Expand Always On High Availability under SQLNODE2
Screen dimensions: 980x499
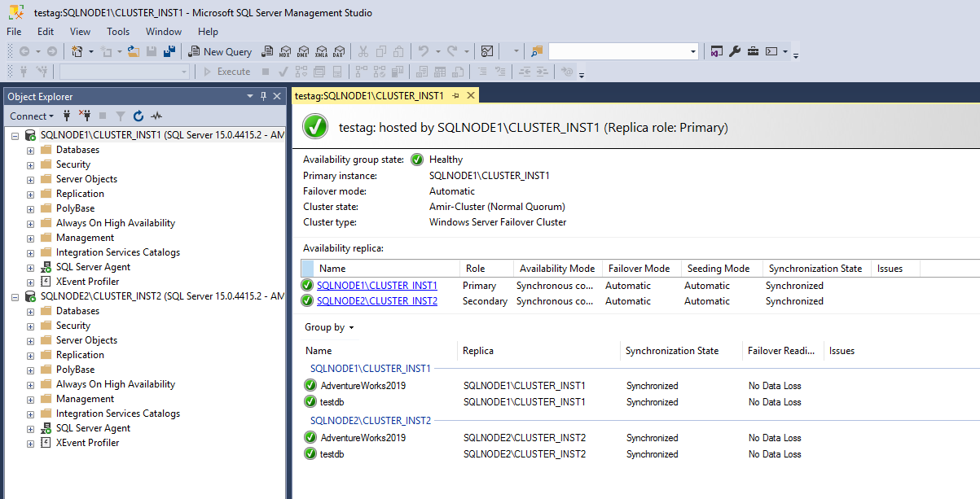coord(30,384)
